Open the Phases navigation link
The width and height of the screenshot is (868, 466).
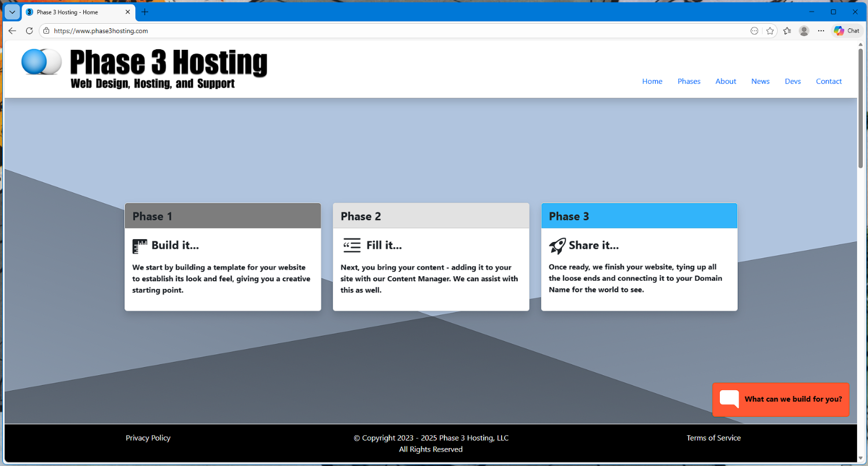[x=689, y=82]
